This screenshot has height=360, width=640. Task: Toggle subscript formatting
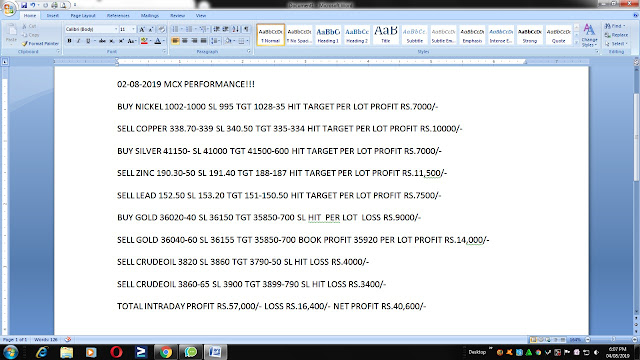tap(111, 41)
